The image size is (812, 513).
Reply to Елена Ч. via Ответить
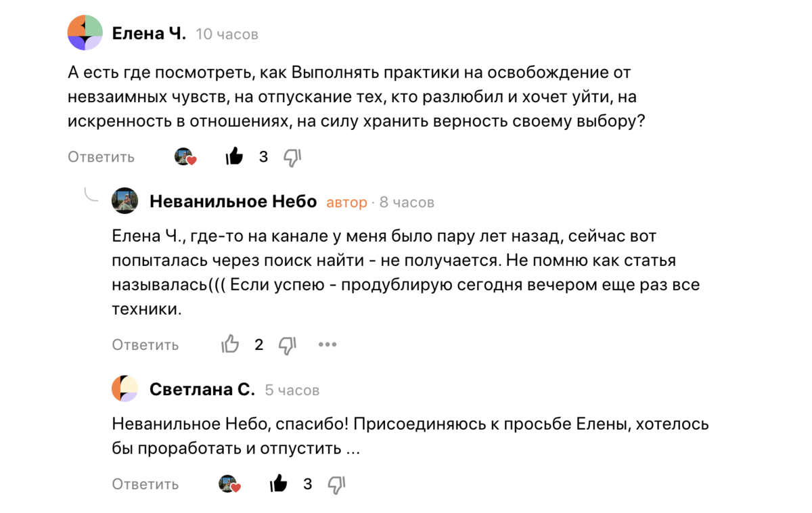[100, 156]
